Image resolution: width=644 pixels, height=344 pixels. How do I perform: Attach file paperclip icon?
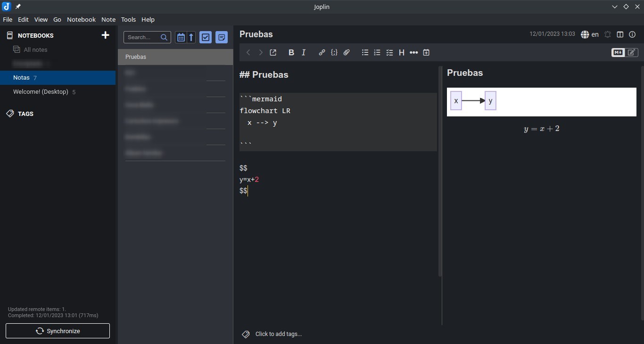pos(347,53)
